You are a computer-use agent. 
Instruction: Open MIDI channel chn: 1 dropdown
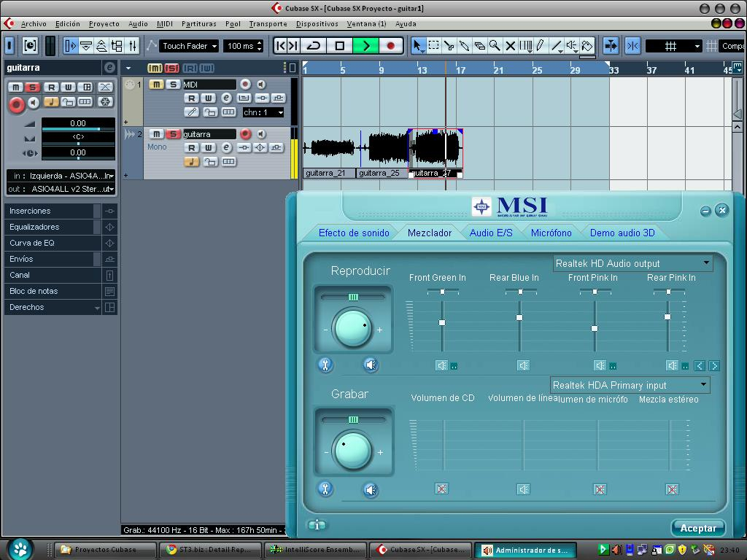[x=263, y=112]
